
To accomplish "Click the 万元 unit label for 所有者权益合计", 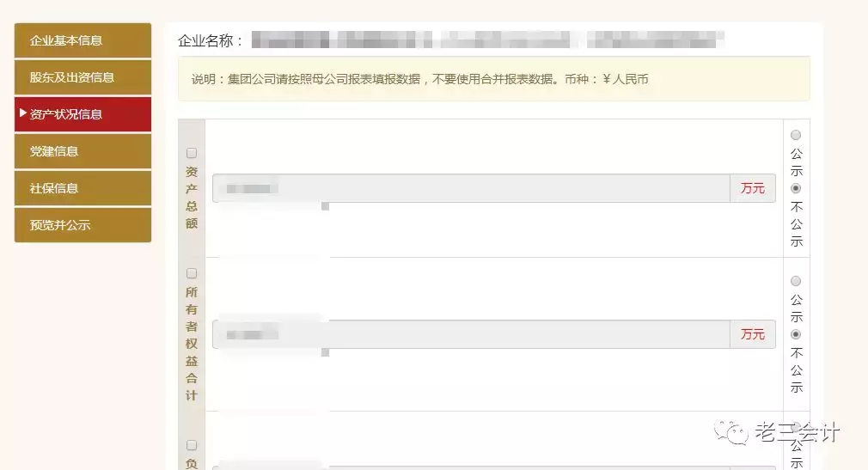I will (753, 334).
